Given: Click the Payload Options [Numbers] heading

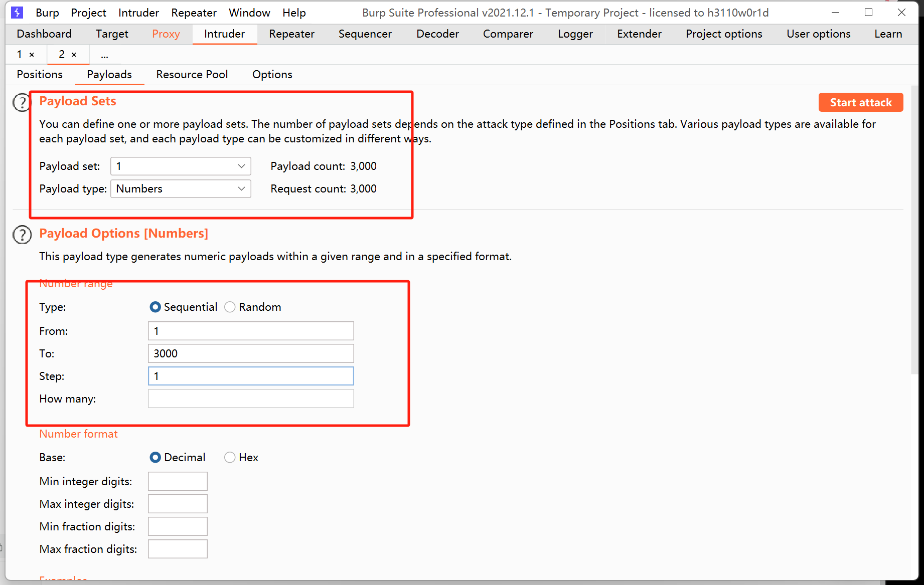Looking at the screenshot, I should click(x=123, y=233).
